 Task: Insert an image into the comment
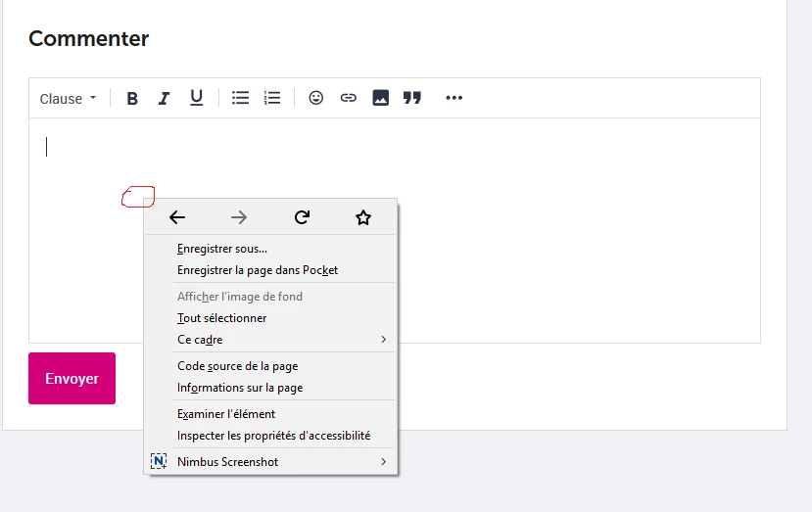(x=381, y=98)
